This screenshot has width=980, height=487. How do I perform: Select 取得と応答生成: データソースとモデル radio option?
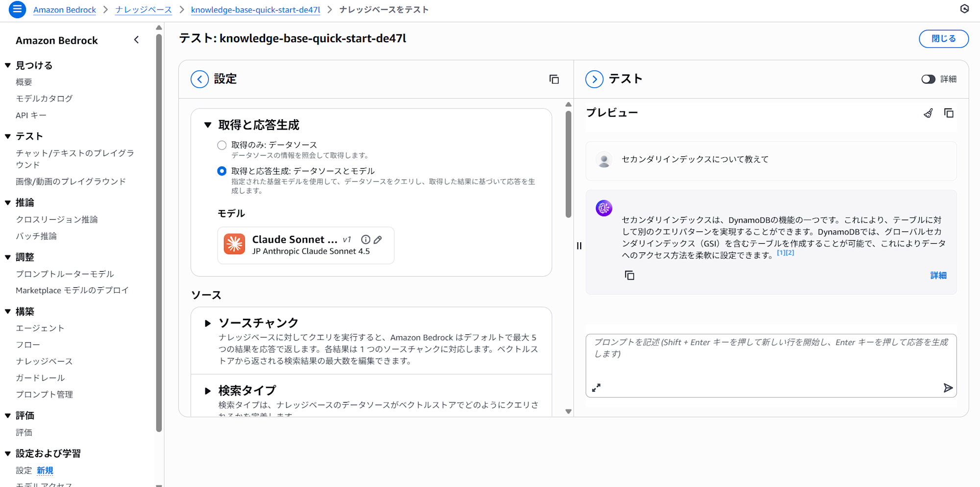coord(222,171)
